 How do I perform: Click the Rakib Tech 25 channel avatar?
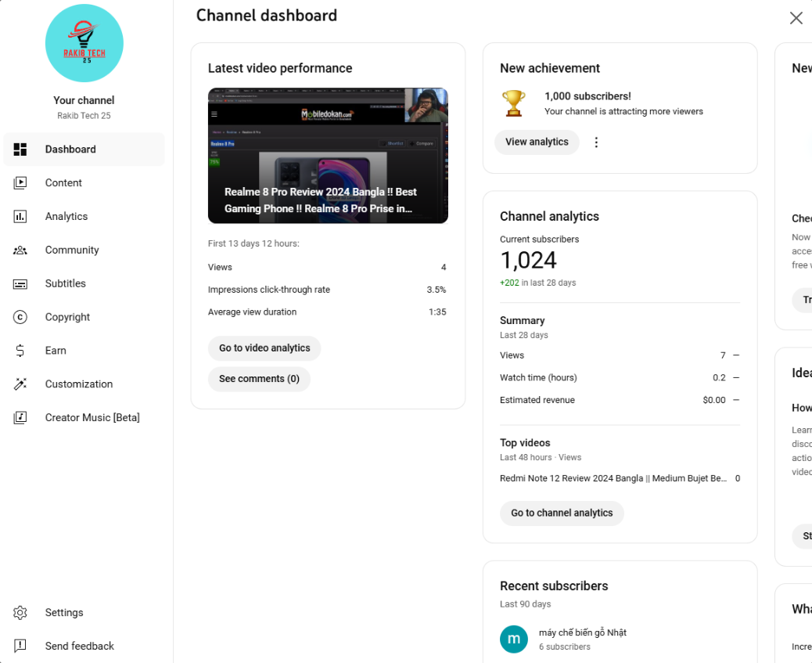click(x=84, y=44)
